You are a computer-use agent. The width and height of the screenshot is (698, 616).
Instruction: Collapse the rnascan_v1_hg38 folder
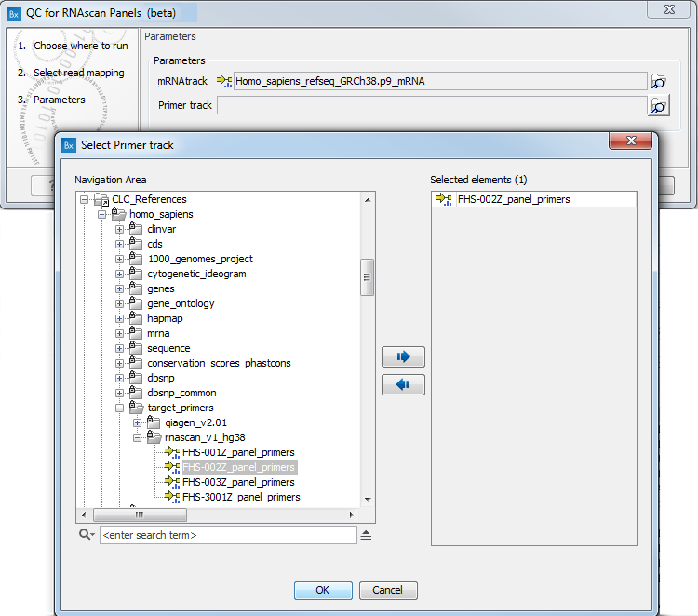pyautogui.click(x=137, y=437)
